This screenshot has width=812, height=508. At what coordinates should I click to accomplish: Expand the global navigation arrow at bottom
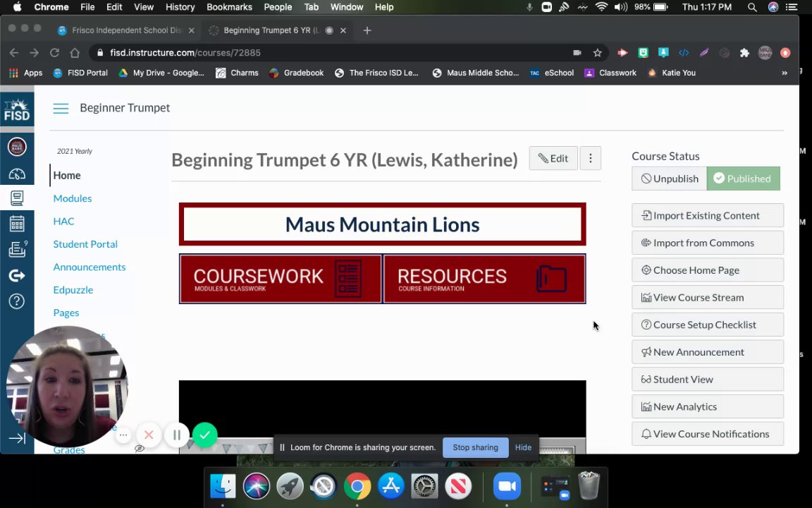[x=17, y=439]
